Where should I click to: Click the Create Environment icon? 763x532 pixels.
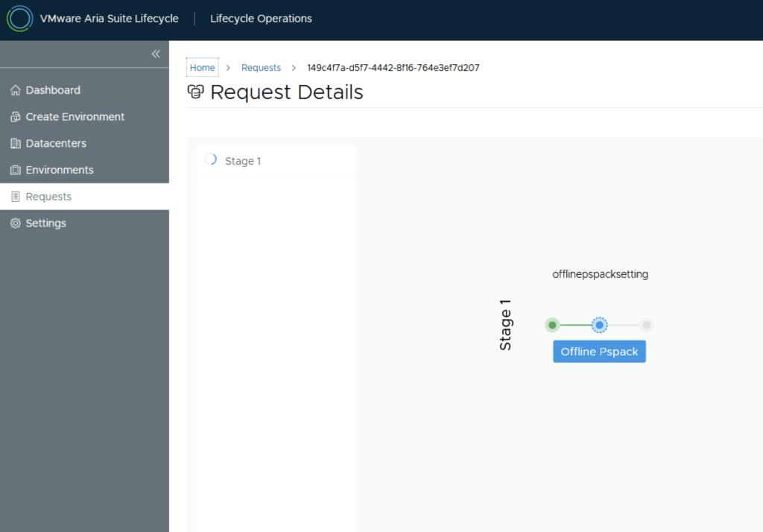(15, 117)
